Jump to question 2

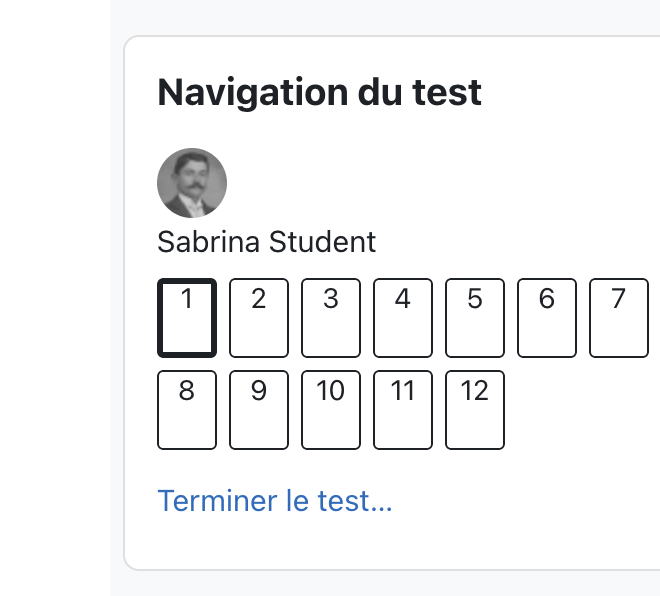tap(259, 318)
